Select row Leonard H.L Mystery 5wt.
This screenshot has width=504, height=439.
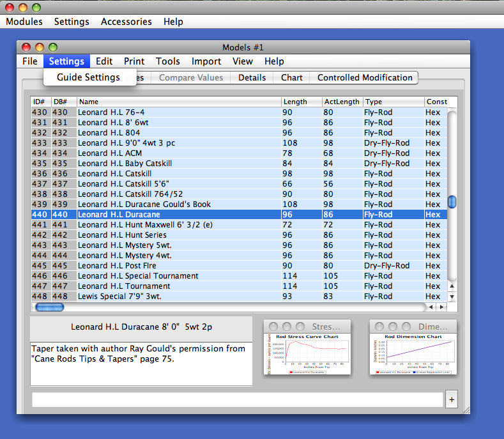click(239, 245)
